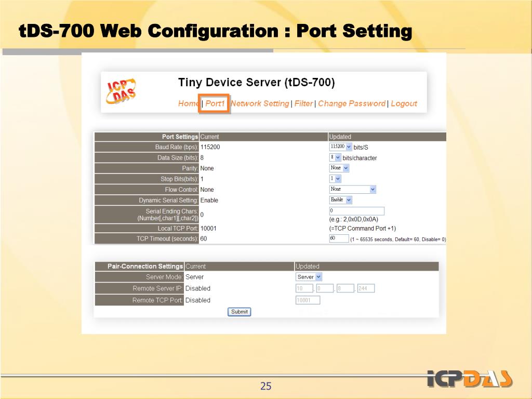532x399 pixels.
Task: Click the current Baud Rate value 115200
Action: (x=210, y=147)
